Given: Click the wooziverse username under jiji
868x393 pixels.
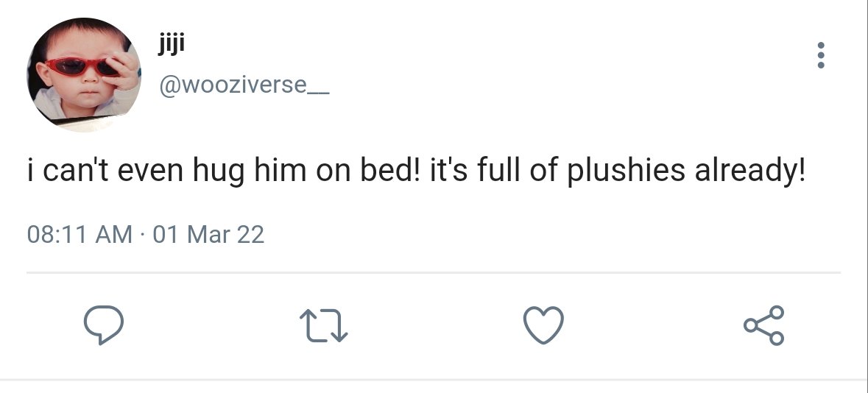Looking at the screenshot, I should pos(244,85).
